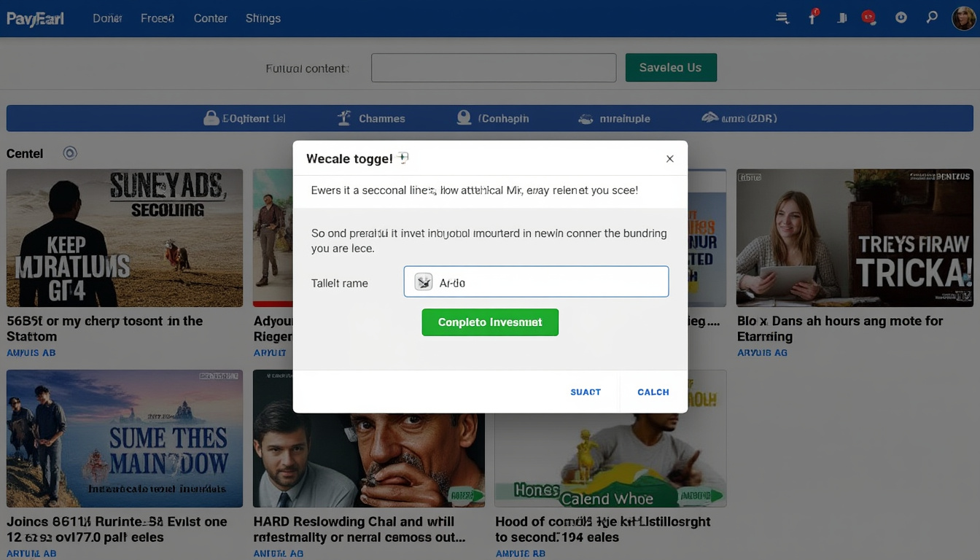Open the Conter navigation item
The image size is (980, 560).
211,18
